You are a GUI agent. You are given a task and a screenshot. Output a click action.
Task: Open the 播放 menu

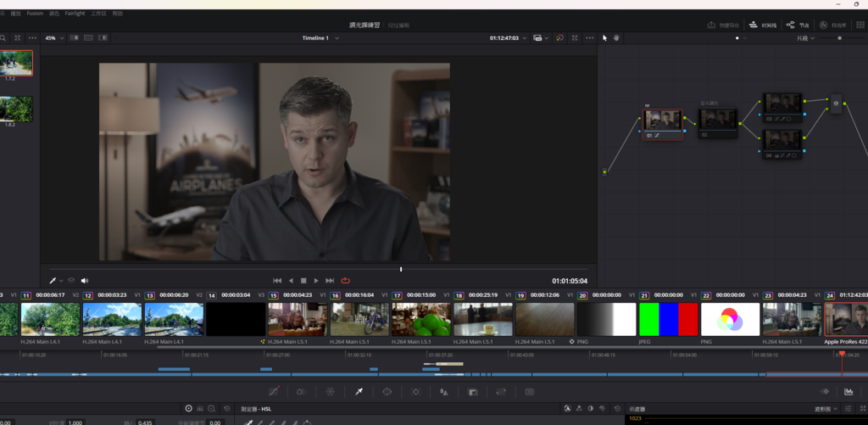pyautogui.click(x=15, y=14)
